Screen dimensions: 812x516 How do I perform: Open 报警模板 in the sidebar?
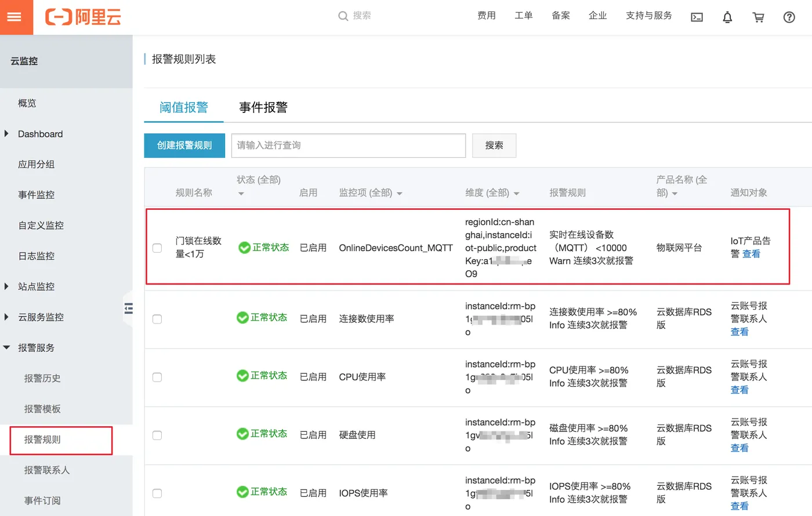tap(42, 409)
